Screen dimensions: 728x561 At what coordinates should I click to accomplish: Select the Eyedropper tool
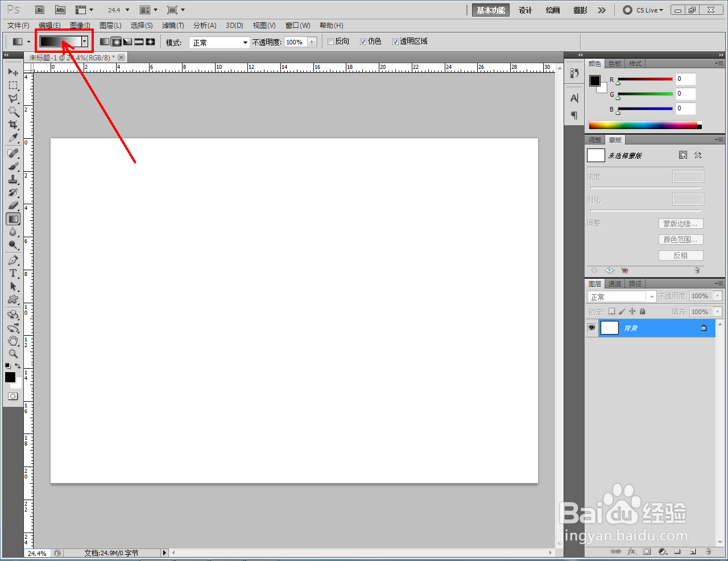click(x=13, y=138)
